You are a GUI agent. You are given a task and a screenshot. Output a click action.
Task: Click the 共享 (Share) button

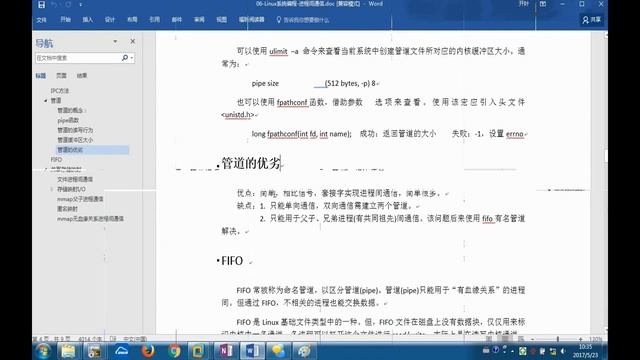[592, 20]
